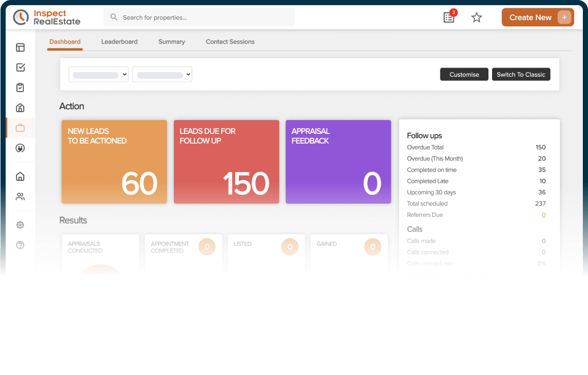The image size is (588, 375).
Task: Open the house with checkmark sidebar icon
Action: click(20, 108)
